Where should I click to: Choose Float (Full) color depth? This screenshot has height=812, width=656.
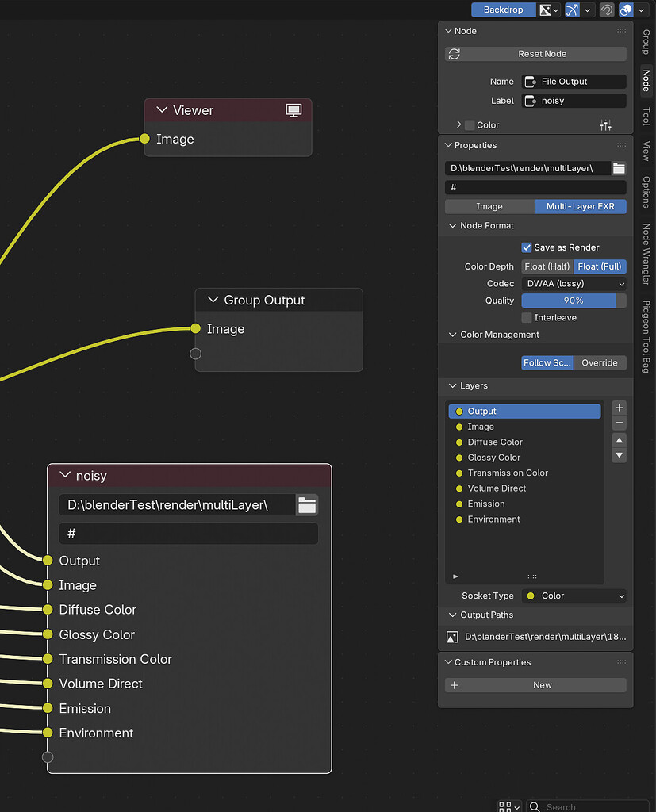click(x=600, y=266)
